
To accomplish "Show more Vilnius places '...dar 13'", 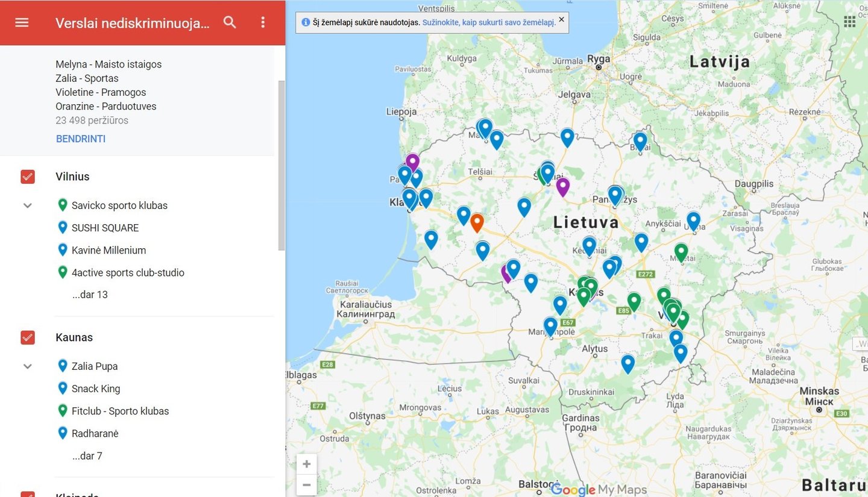I will coord(90,295).
